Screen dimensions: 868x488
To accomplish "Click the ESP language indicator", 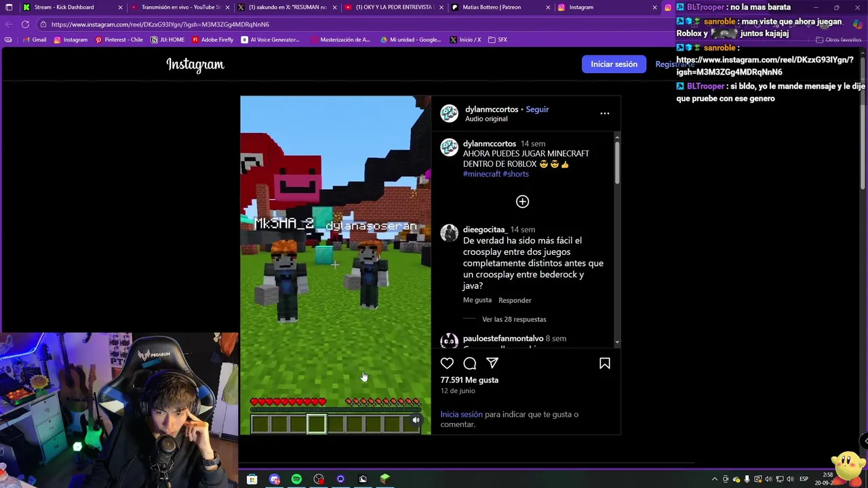I will [804, 479].
